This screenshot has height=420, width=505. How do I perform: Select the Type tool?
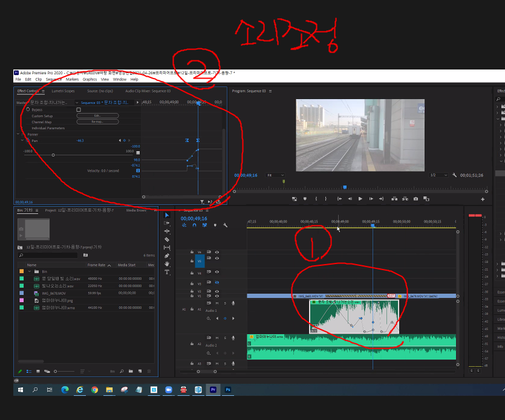click(167, 273)
